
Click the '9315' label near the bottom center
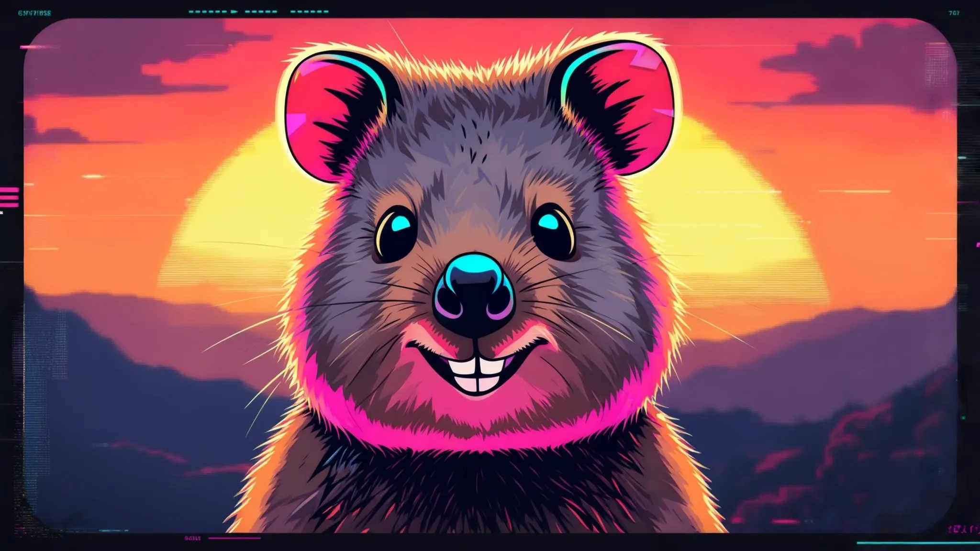coord(192,538)
